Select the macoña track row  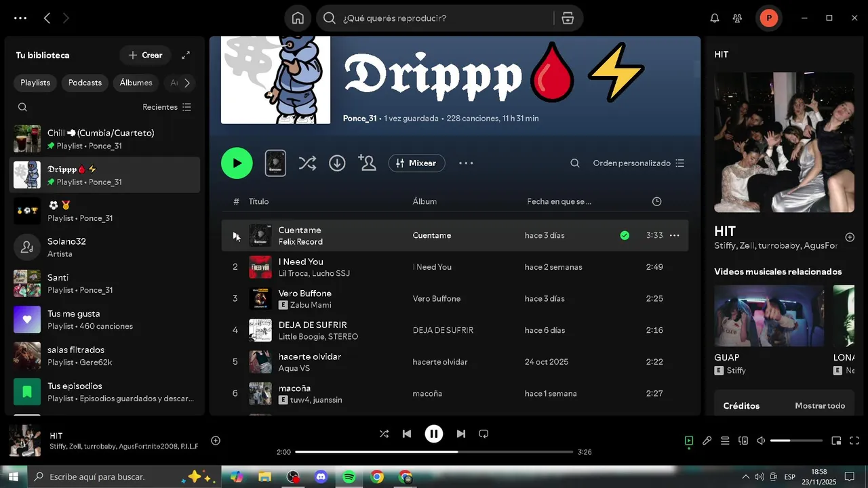[454, 393]
